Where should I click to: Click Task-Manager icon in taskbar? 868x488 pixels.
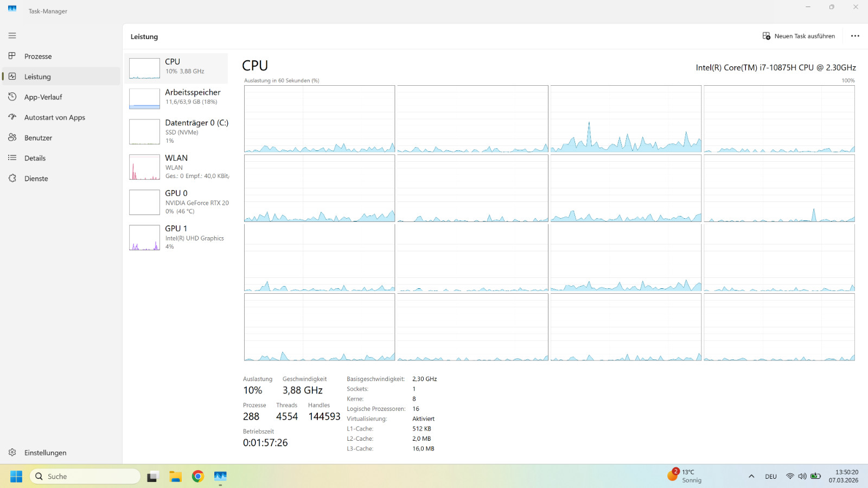pyautogui.click(x=220, y=477)
